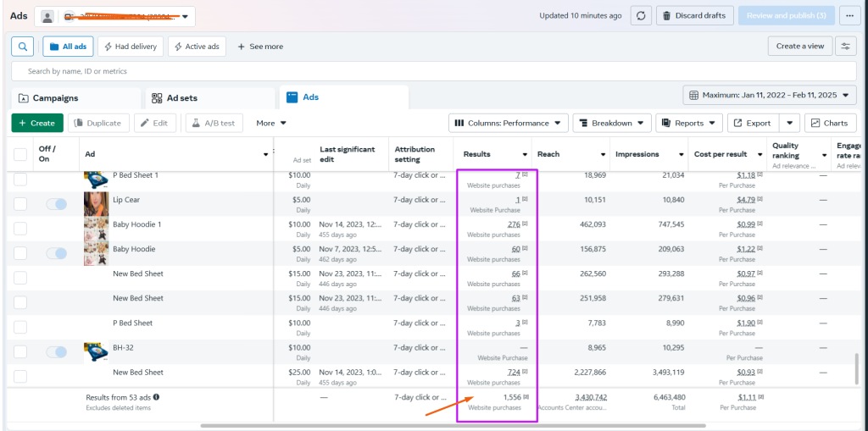
Task: Click the green Create button
Action: pyautogui.click(x=37, y=123)
